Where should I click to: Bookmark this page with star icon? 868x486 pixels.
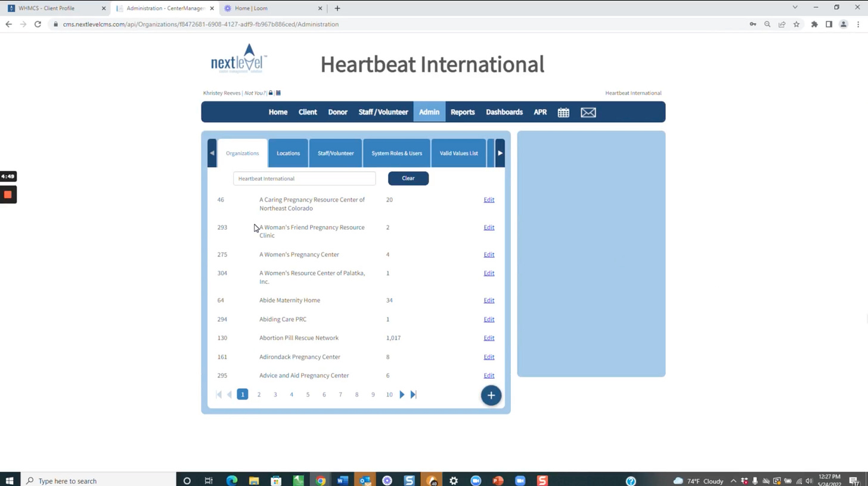(x=796, y=24)
